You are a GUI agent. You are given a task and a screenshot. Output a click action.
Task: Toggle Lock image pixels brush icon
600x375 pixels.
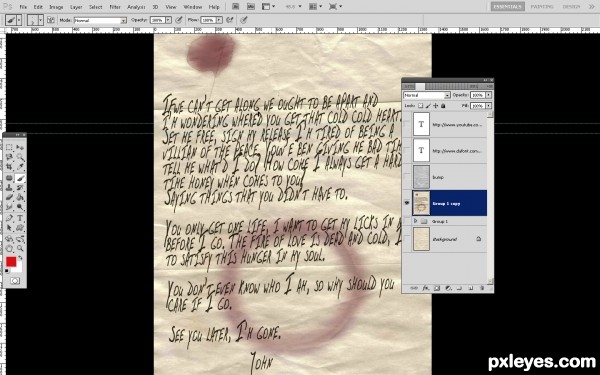click(x=428, y=106)
